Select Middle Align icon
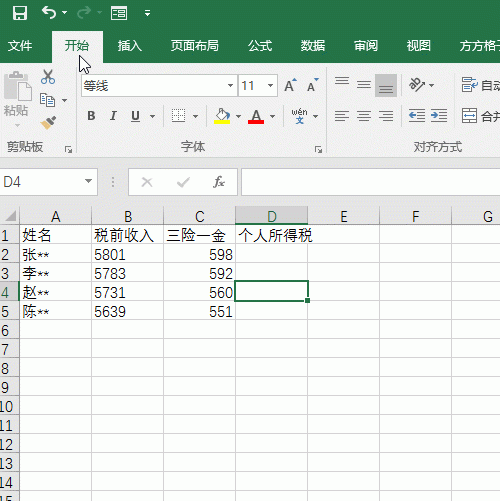This screenshot has height=501, width=500. tap(364, 85)
